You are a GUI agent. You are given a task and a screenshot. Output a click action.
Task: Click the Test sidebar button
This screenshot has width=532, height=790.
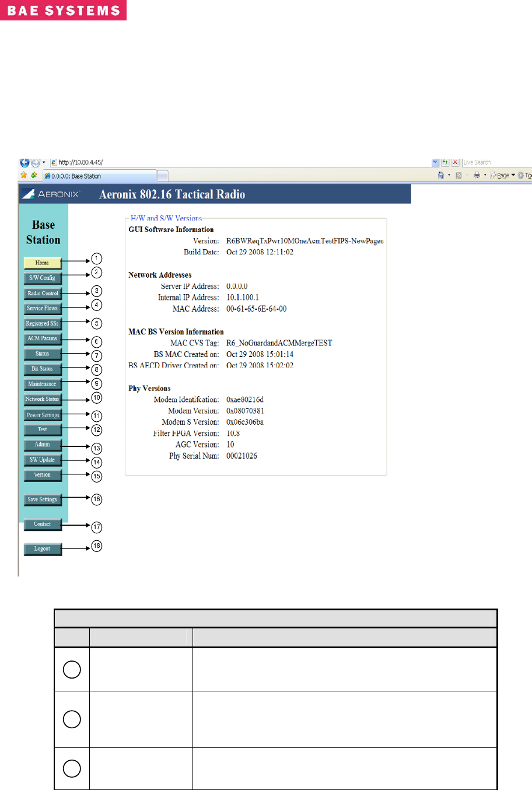[x=42, y=429]
